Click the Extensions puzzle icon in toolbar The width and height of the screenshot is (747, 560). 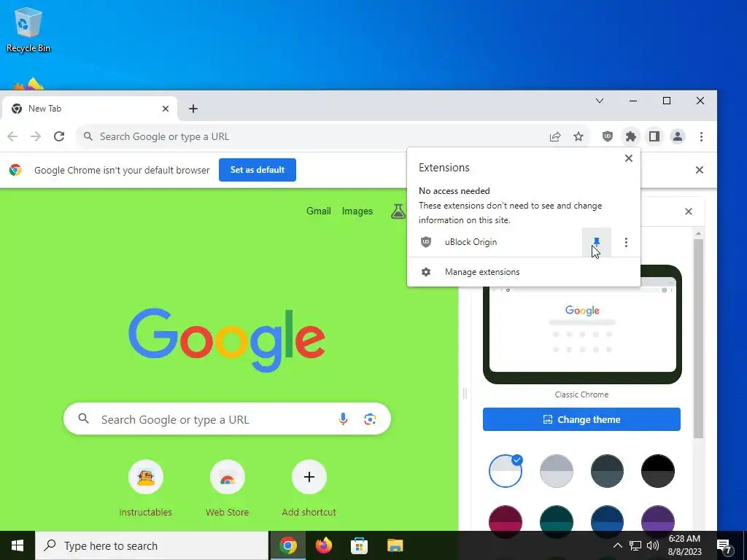[x=631, y=136]
